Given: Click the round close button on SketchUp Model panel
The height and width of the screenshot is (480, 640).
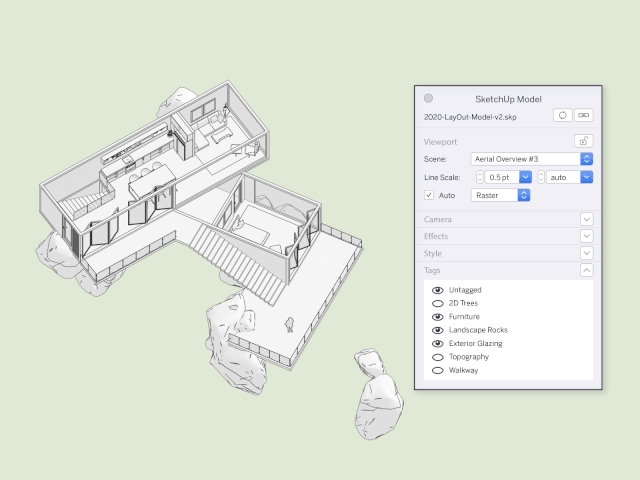Looking at the screenshot, I should pos(429,98).
